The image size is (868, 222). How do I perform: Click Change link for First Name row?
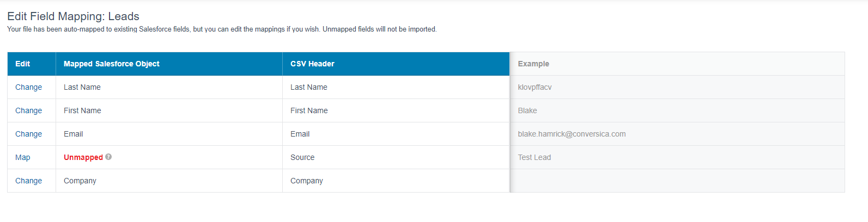pos(28,110)
